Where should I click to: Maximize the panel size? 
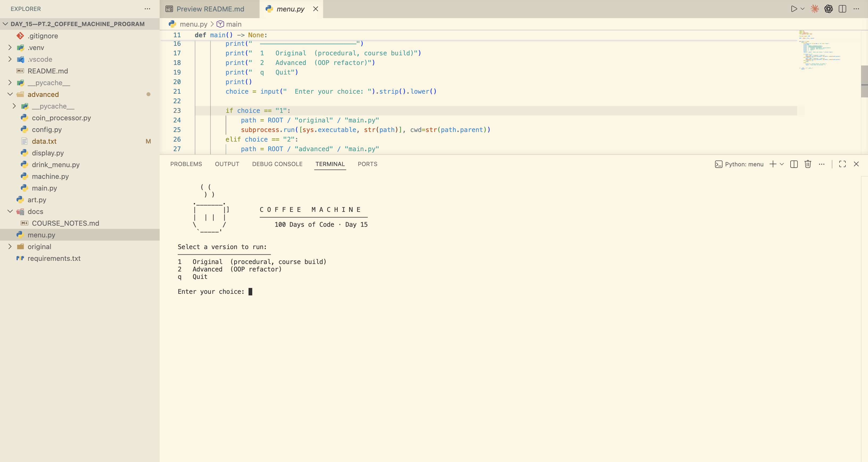click(842, 164)
